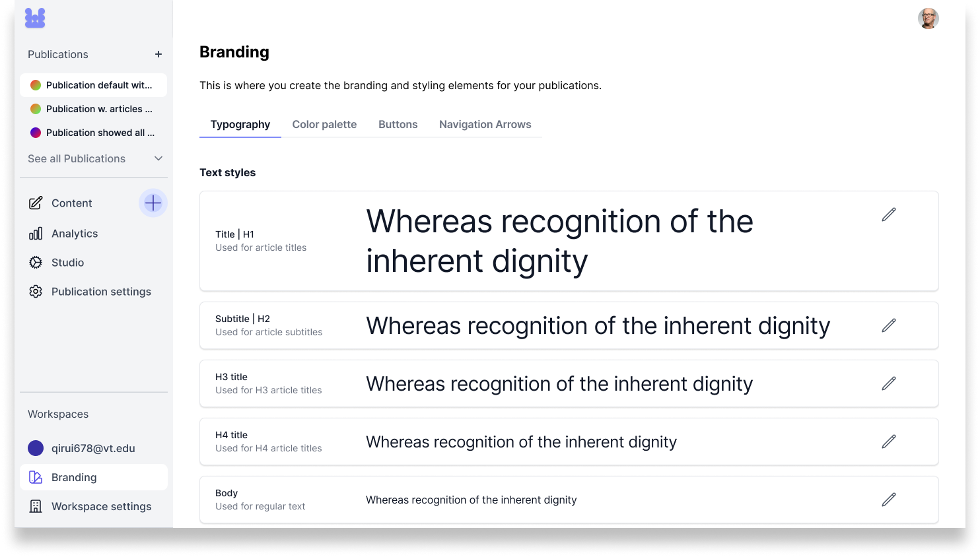The width and height of the screenshot is (980, 557).
Task: Add a new publication with plus icon
Action: pyautogui.click(x=158, y=54)
